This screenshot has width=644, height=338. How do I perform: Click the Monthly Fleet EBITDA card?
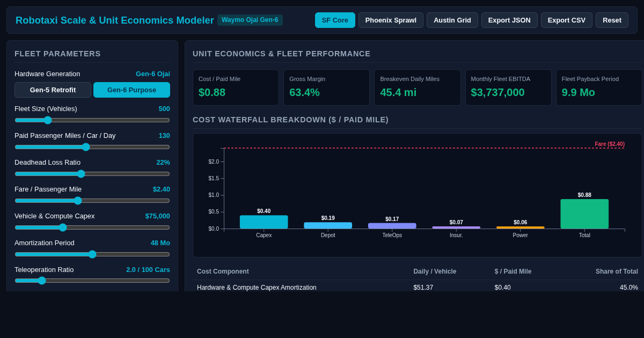[508, 87]
